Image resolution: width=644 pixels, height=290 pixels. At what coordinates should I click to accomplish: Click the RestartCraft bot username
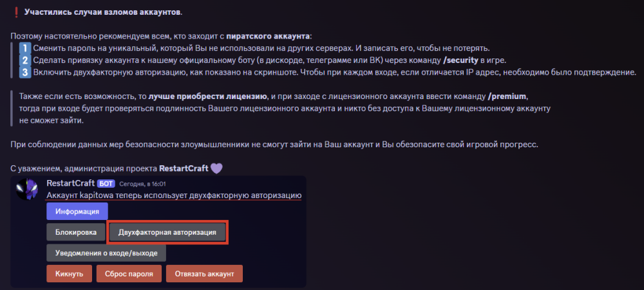[71, 183]
